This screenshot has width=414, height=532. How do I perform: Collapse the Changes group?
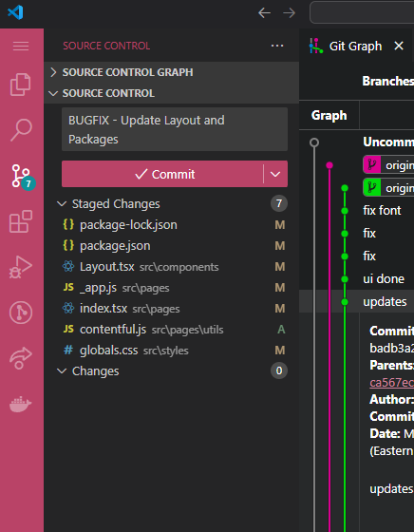pos(62,371)
